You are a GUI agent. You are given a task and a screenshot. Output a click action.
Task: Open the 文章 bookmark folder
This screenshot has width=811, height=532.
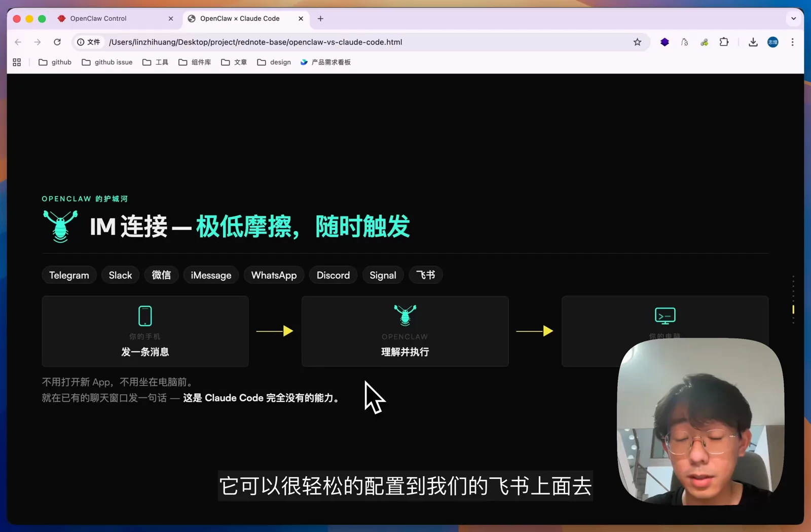[x=234, y=62]
